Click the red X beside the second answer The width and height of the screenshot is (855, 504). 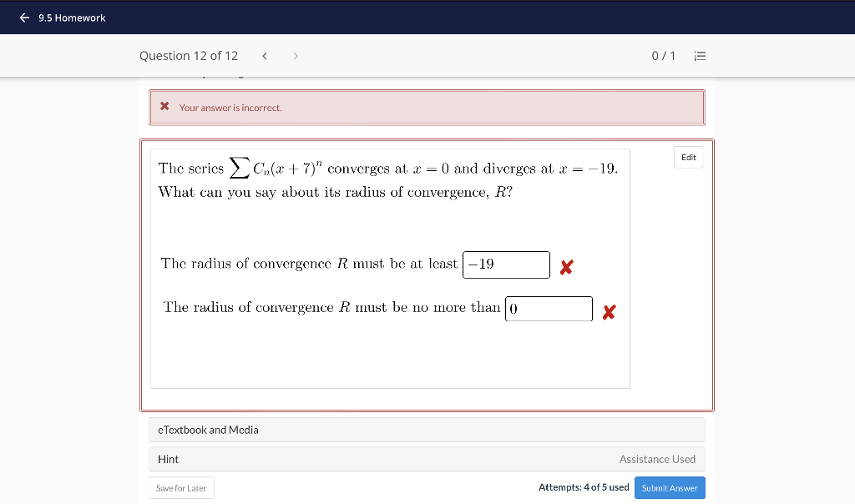click(608, 311)
